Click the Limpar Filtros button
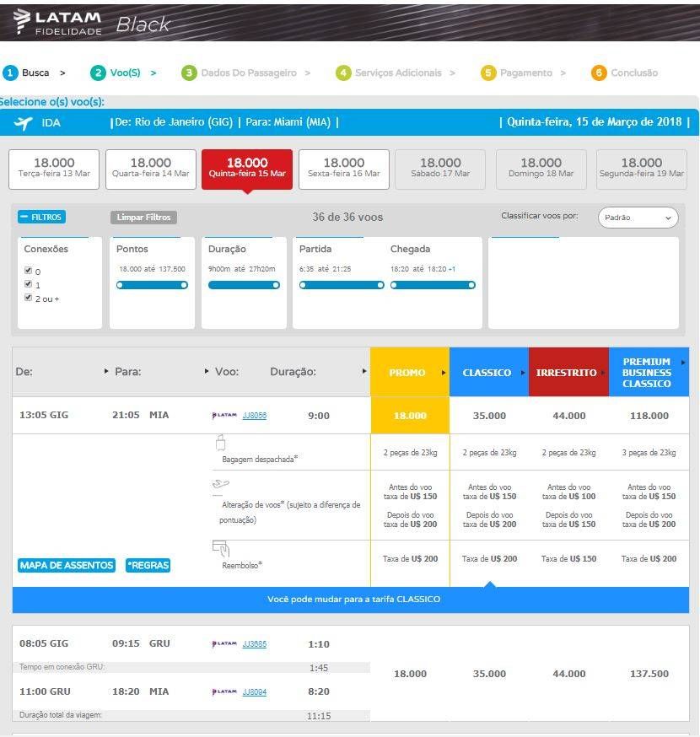The width and height of the screenshot is (700, 737). tap(144, 218)
